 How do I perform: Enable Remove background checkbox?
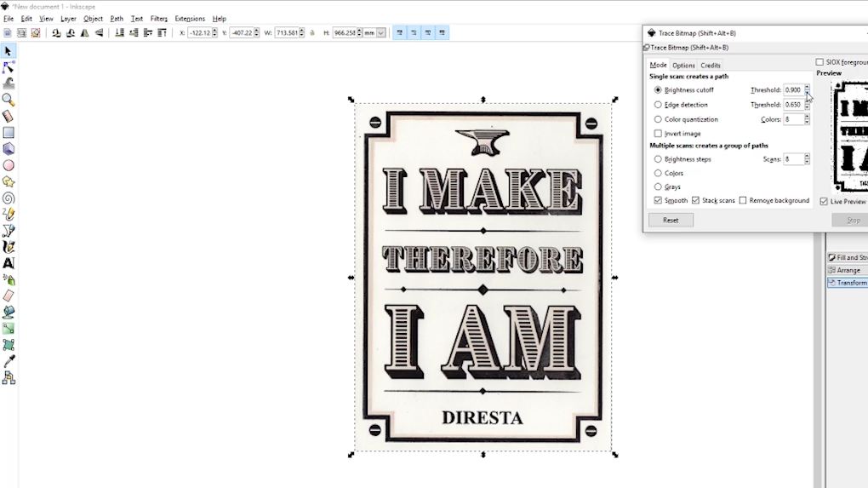[743, 200]
